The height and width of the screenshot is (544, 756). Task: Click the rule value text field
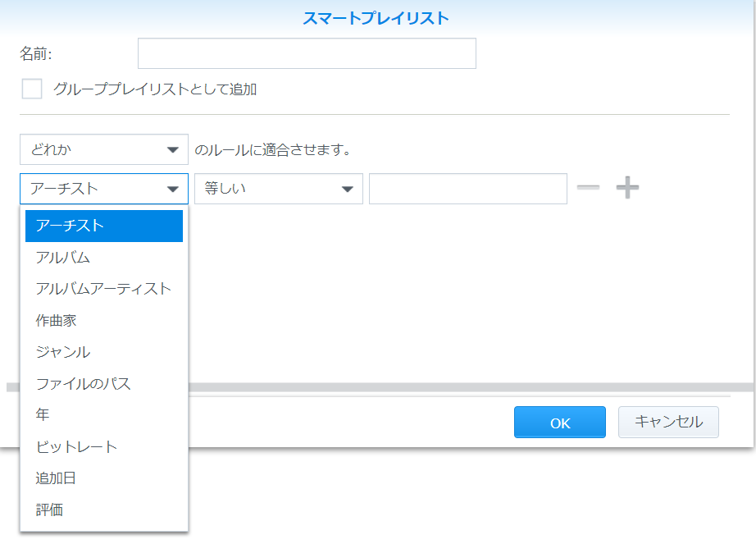[467, 189]
